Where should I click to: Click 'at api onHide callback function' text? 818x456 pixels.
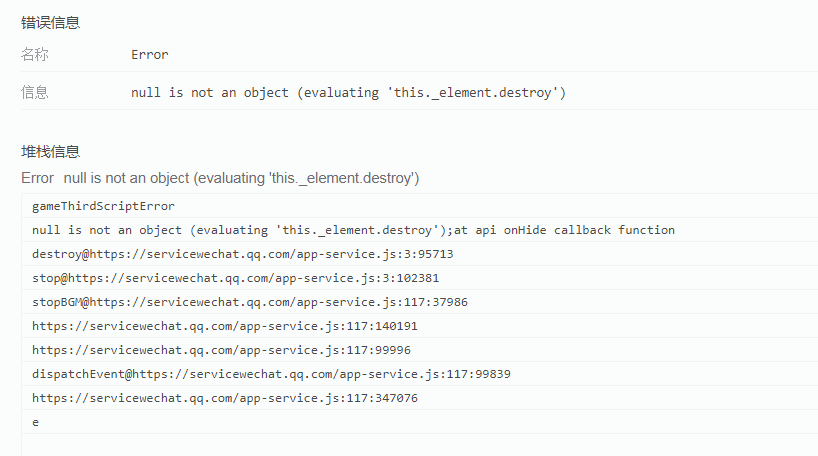(565, 230)
